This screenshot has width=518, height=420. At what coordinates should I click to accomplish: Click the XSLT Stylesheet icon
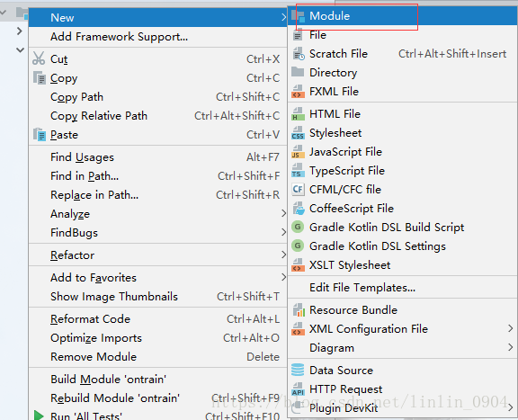coord(298,265)
